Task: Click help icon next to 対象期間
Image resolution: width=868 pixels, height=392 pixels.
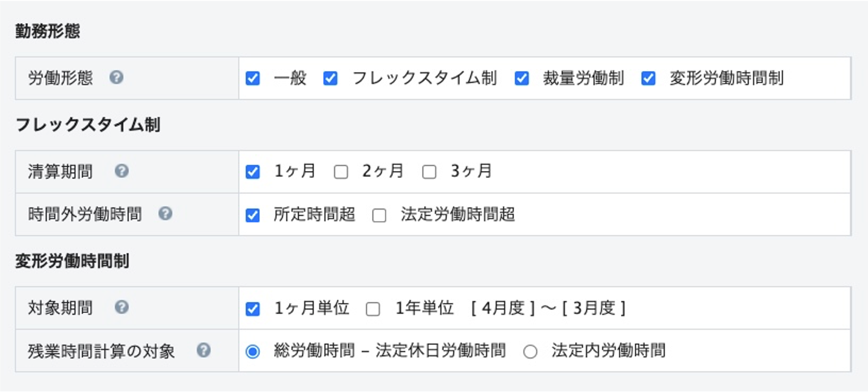Action: (121, 307)
